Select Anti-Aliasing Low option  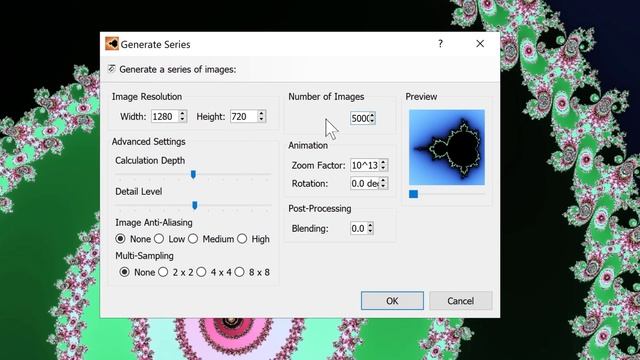pyautogui.click(x=159, y=239)
